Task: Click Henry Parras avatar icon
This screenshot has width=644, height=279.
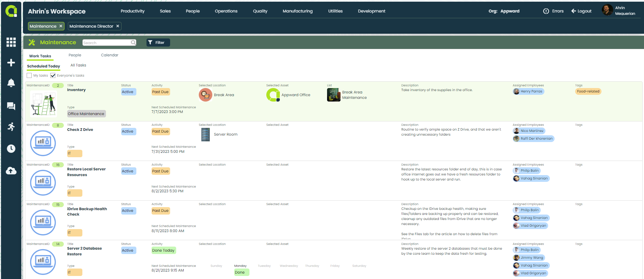Action: 516,91
